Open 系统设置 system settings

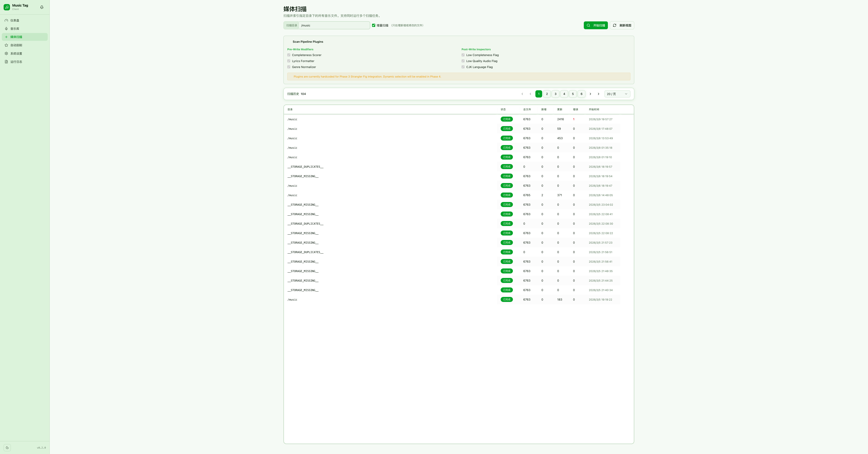coord(16,54)
